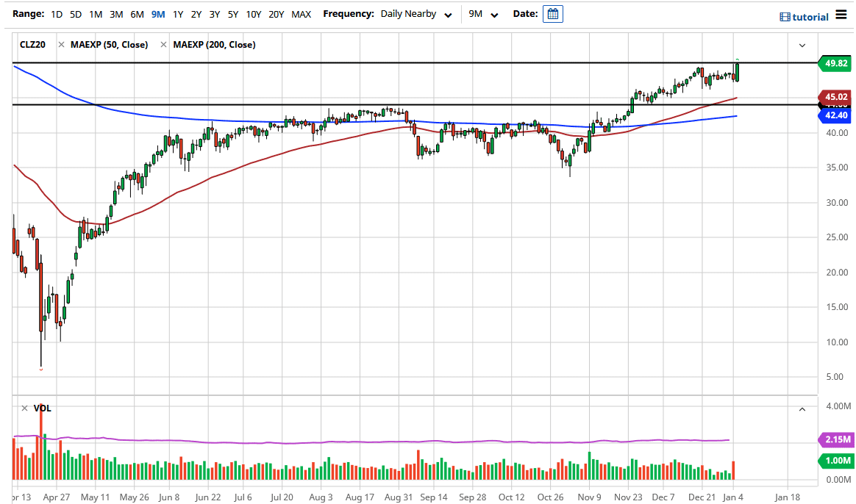The width and height of the screenshot is (856, 504).
Task: Select the MAX range
Action: pyautogui.click(x=301, y=13)
